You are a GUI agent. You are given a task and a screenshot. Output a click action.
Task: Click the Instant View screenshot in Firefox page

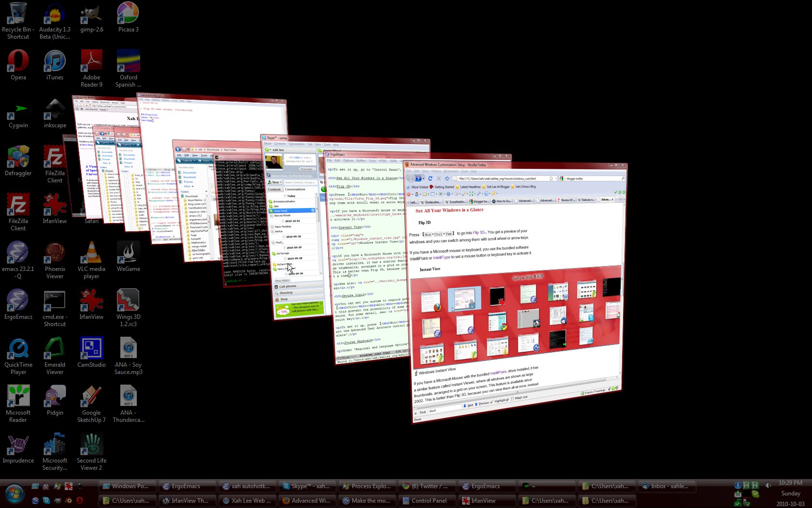click(x=515, y=317)
